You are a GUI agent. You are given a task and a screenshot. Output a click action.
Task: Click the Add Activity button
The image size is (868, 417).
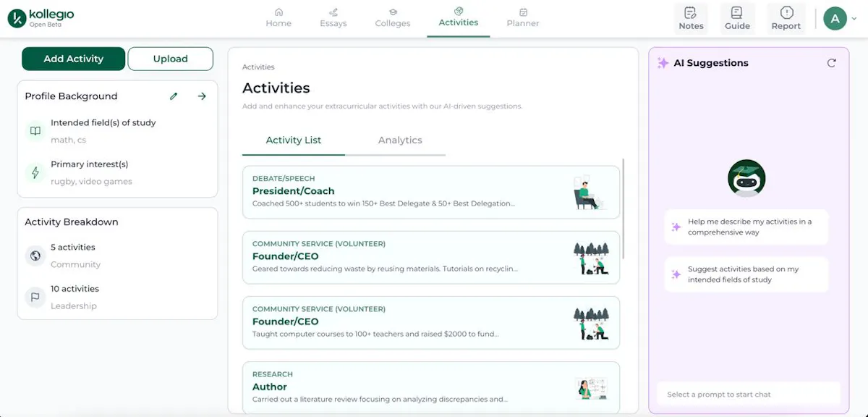tap(74, 59)
